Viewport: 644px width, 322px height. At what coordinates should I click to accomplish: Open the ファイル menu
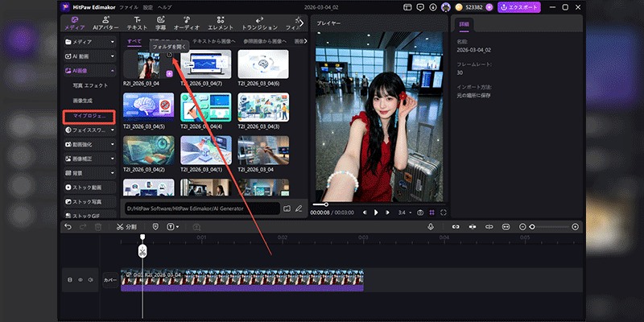(130, 7)
